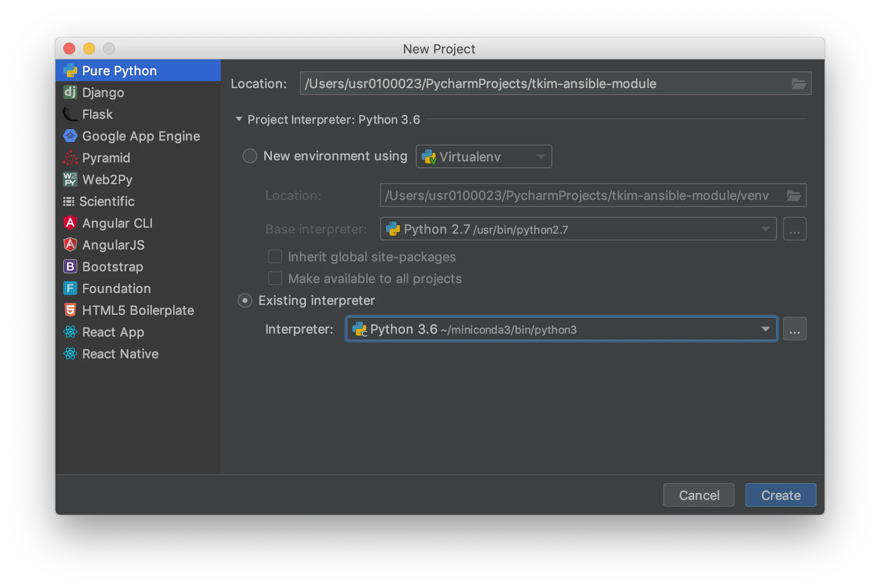Select the AngularJS project type

138,245
